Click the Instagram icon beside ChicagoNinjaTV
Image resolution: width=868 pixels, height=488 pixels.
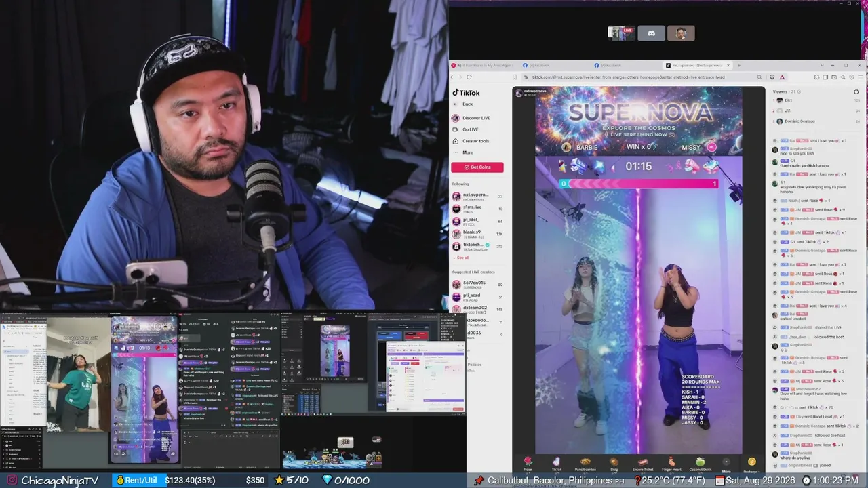click(x=11, y=481)
